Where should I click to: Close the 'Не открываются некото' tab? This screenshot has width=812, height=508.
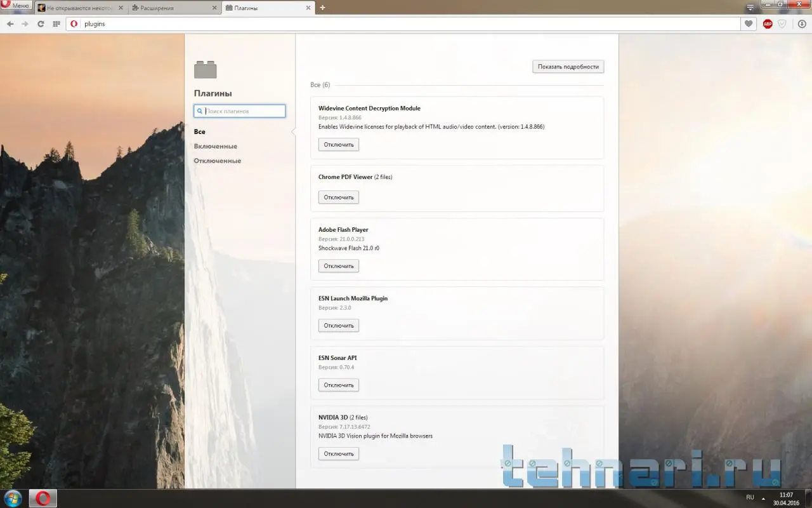coord(121,8)
